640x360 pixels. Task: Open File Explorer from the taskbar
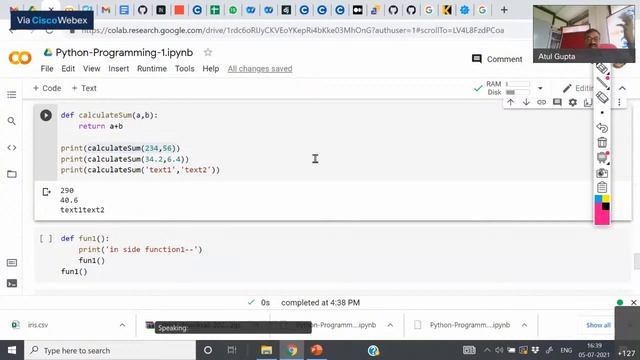tap(267, 350)
